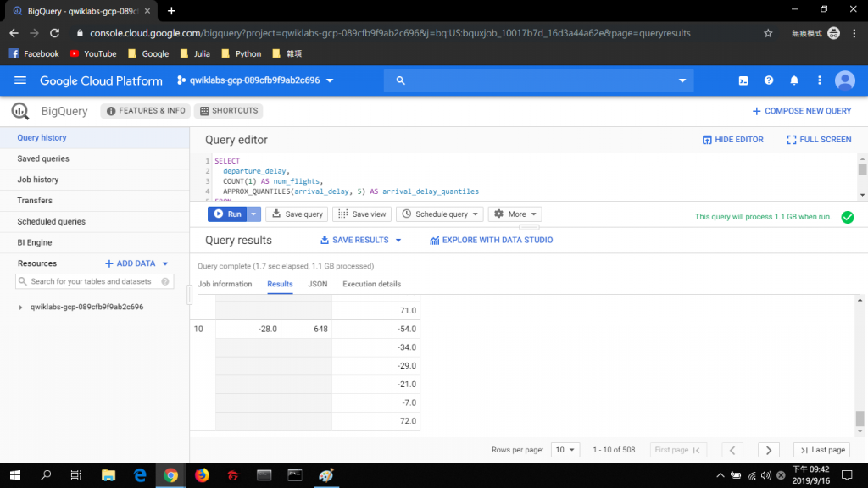Open Add Data dropdown
The width and height of the screenshot is (868, 488).
136,264
